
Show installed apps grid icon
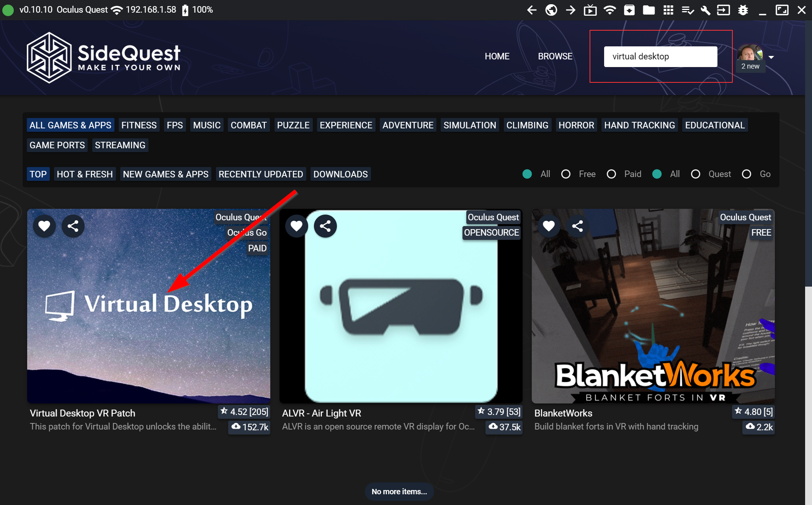[668, 10]
